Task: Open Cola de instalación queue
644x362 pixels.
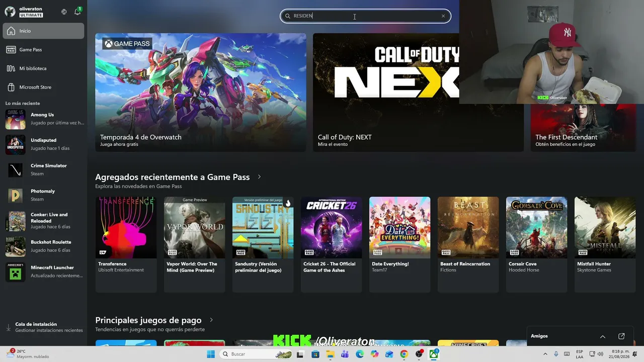Action: pos(44,327)
